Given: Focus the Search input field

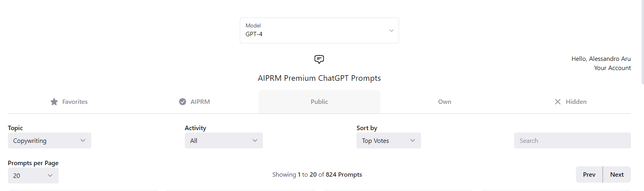Looking at the screenshot, I should click(572, 140).
